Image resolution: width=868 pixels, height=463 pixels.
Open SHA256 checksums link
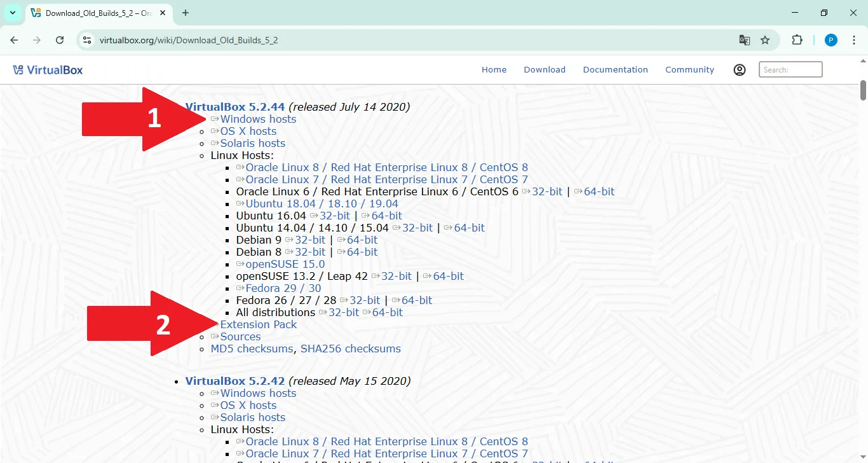[x=350, y=349]
